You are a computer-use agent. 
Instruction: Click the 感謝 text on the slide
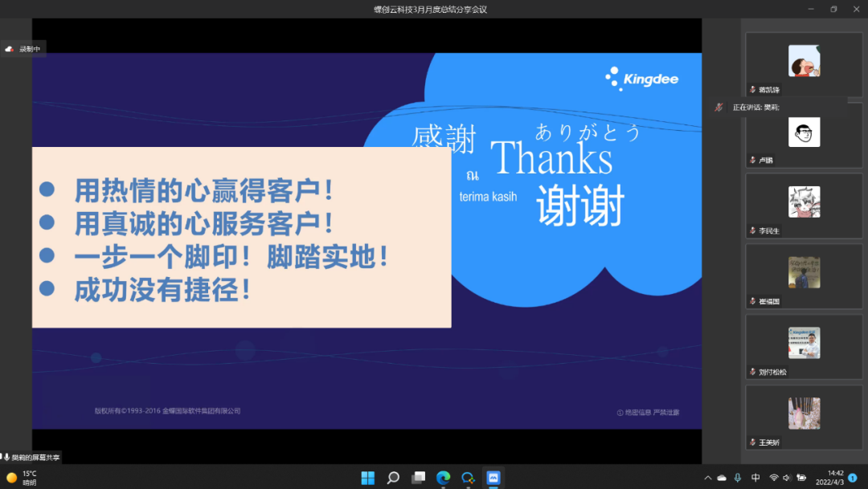[444, 139]
